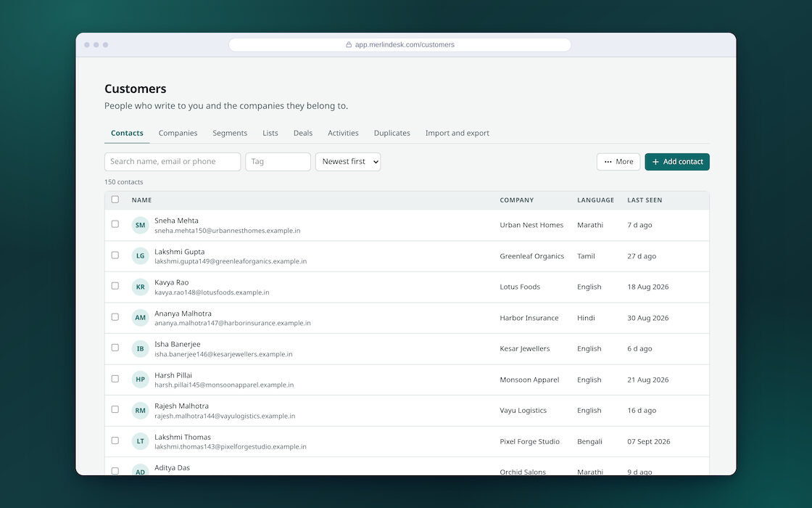Open Harsh Pillai's contact name
812x508 pixels.
pos(173,375)
